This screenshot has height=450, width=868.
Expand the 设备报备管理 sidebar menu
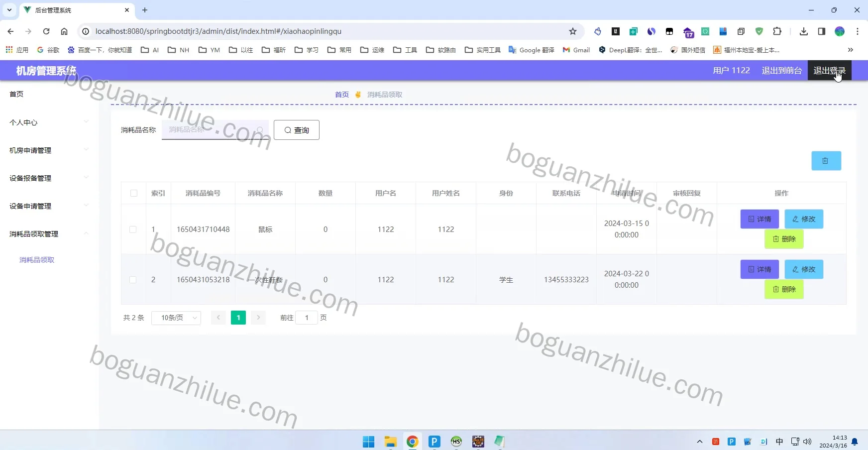(x=49, y=178)
